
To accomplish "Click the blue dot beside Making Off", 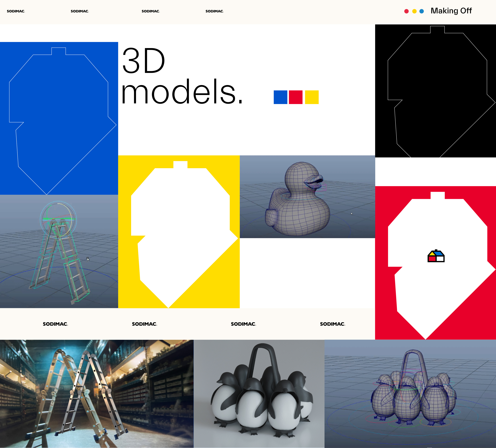I will point(421,11).
